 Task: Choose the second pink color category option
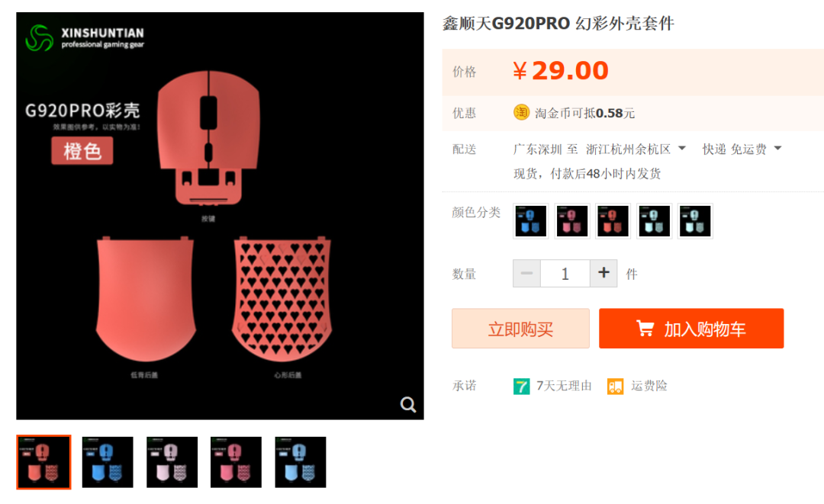[571, 221]
